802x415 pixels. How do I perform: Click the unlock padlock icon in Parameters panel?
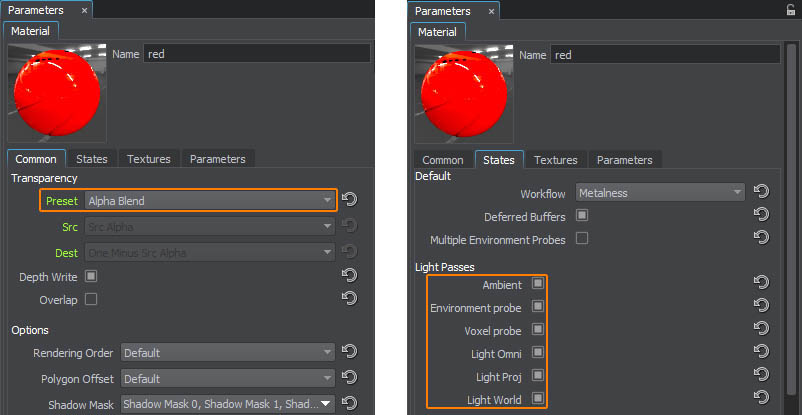pos(790,10)
